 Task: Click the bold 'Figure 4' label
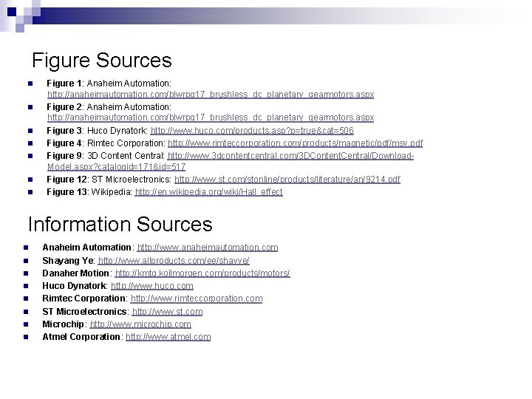pos(64,143)
